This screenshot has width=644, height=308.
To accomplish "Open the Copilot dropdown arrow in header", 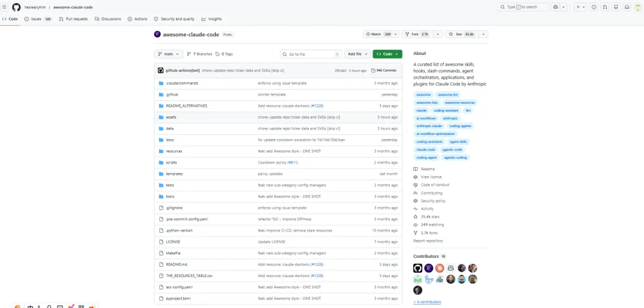I will click(x=563, y=7).
